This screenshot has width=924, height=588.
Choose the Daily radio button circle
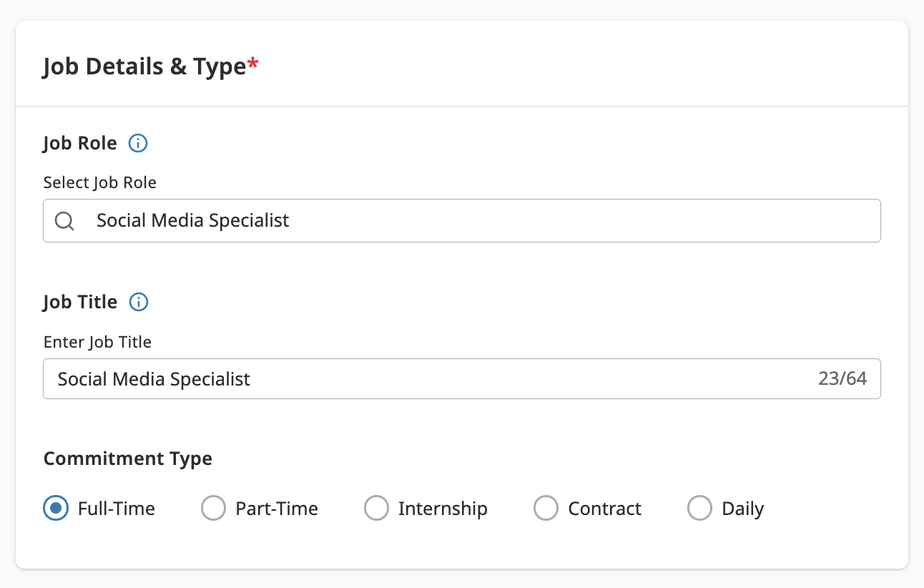click(699, 509)
